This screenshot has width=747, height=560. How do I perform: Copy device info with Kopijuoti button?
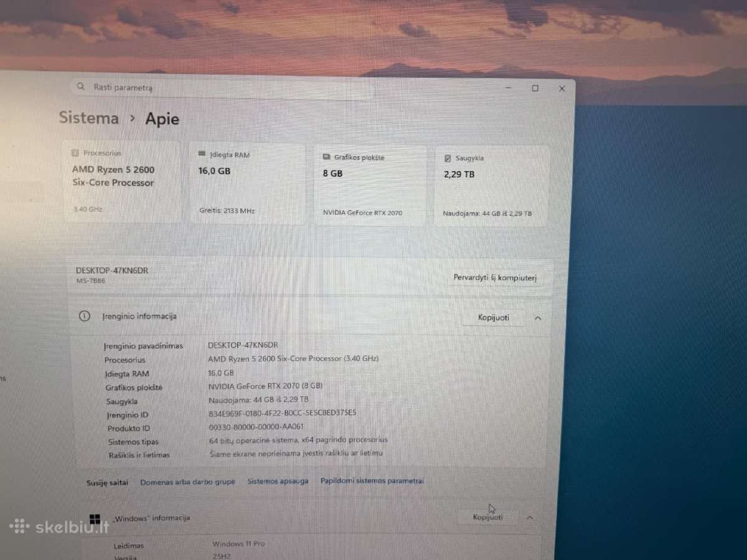point(494,318)
